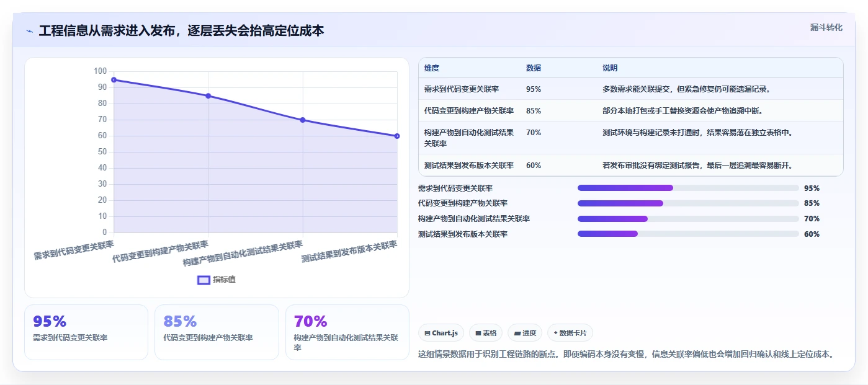Click the chart point at value 70
This screenshot has height=385, width=868.
[303, 120]
